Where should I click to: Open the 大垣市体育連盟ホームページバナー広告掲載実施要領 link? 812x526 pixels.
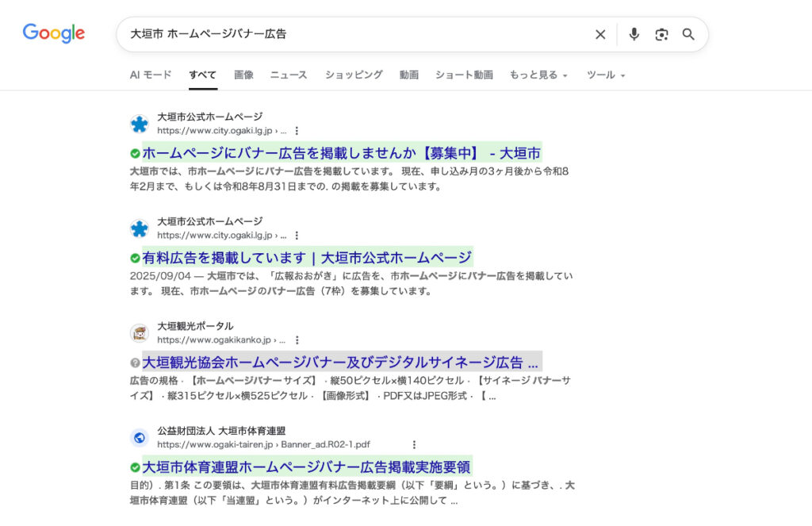(307, 467)
